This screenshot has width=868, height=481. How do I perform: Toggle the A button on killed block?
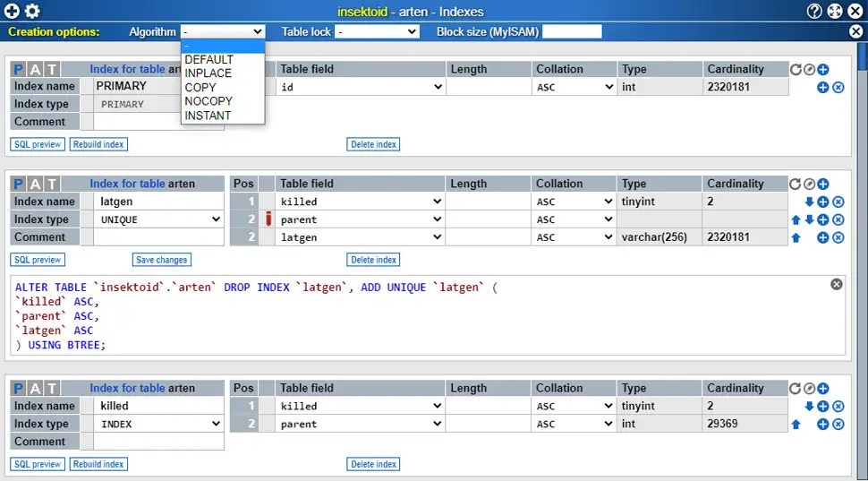(36, 389)
